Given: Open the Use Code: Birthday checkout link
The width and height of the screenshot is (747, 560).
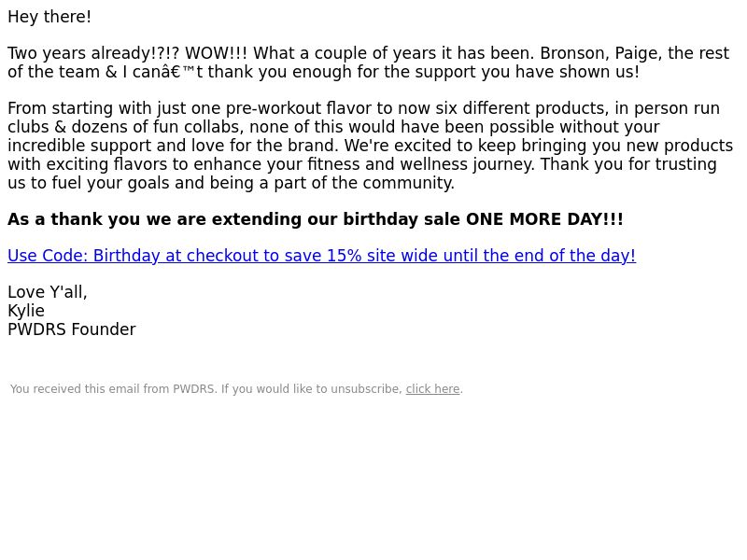Looking at the screenshot, I should point(321,256).
